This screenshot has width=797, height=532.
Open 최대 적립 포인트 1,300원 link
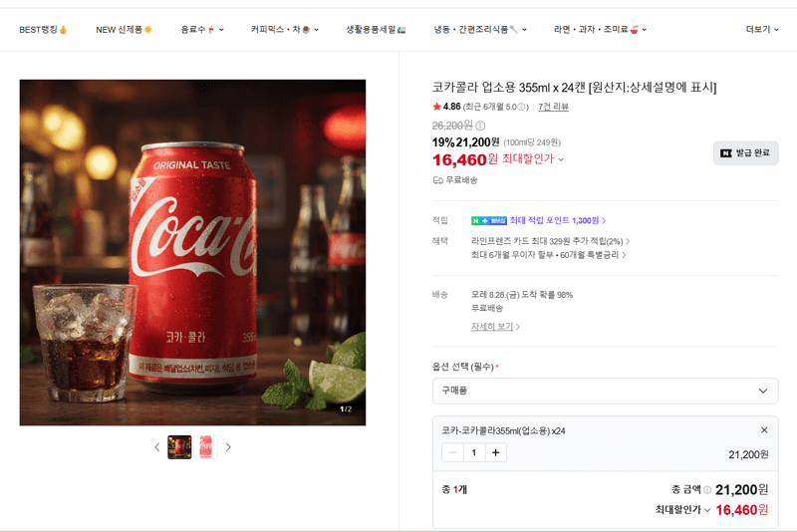click(x=558, y=220)
